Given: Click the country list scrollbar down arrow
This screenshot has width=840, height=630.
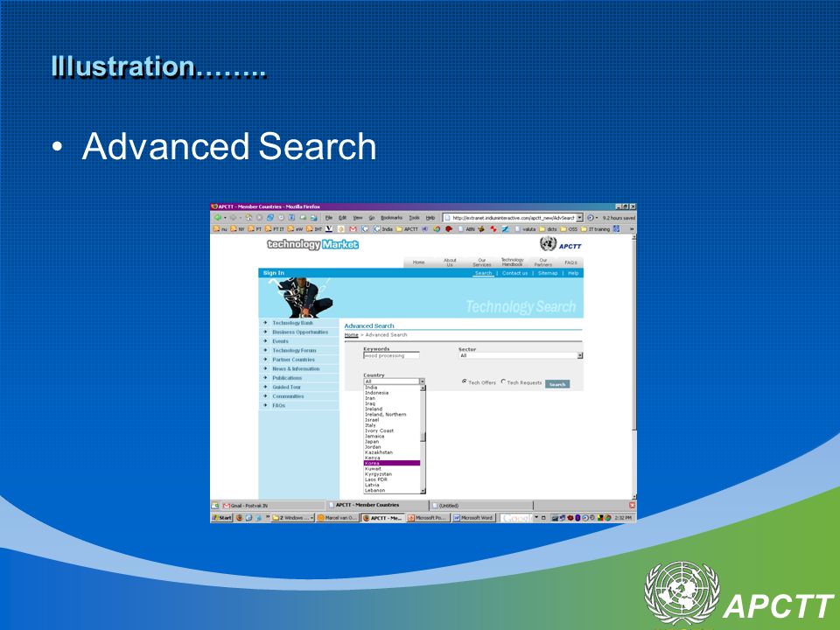Looking at the screenshot, I should point(423,491).
